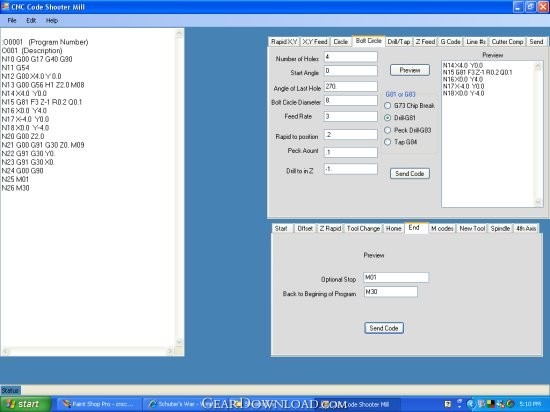
Task: Open the File menu
Action: (x=12, y=21)
